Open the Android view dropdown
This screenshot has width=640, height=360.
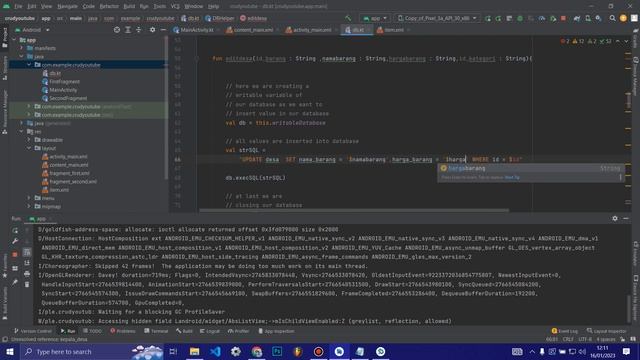pyautogui.click(x=32, y=30)
